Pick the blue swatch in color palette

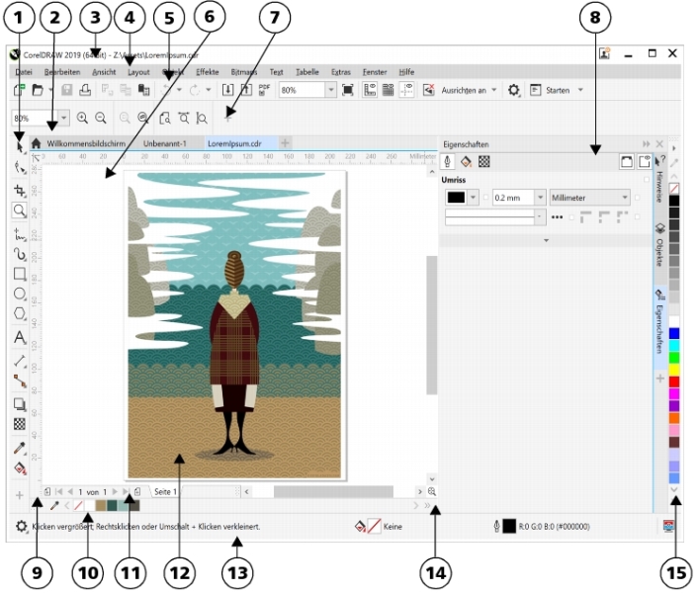point(675,333)
